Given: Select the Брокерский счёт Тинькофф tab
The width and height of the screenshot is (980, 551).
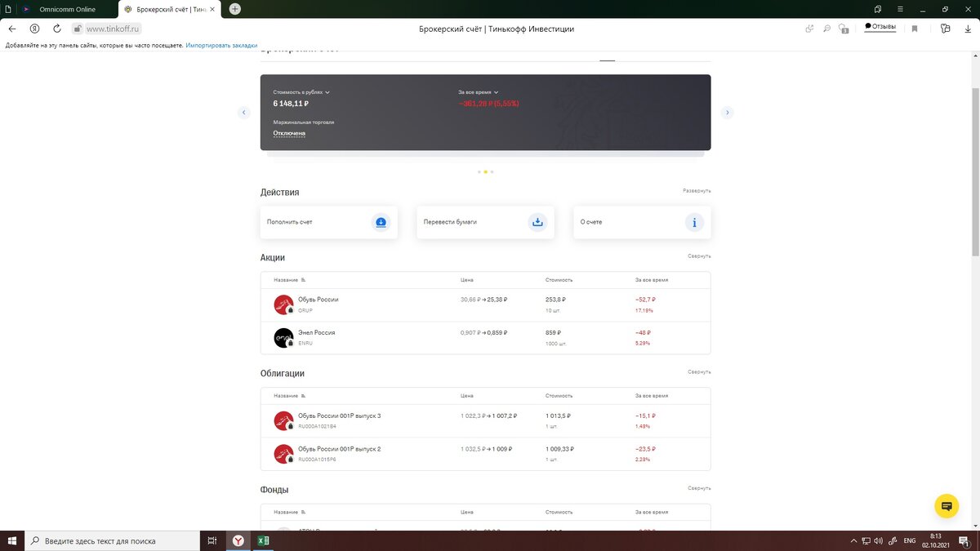Looking at the screenshot, I should point(169,9).
